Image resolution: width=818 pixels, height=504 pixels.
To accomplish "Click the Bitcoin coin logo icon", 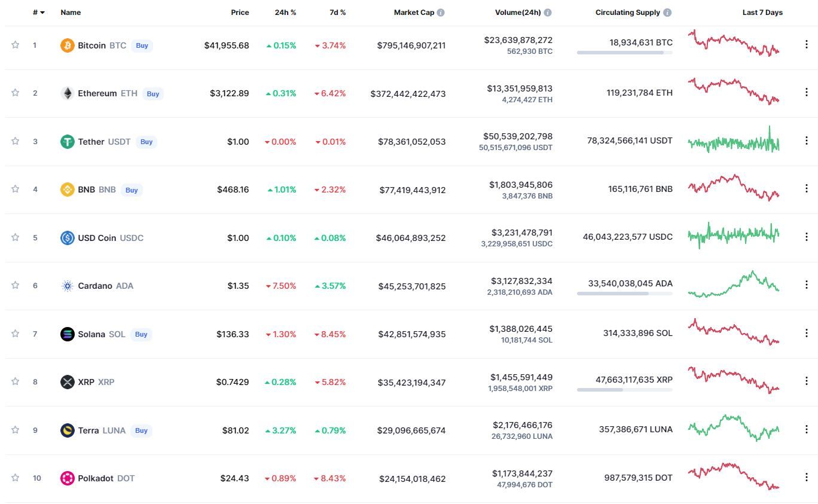I will pos(68,45).
